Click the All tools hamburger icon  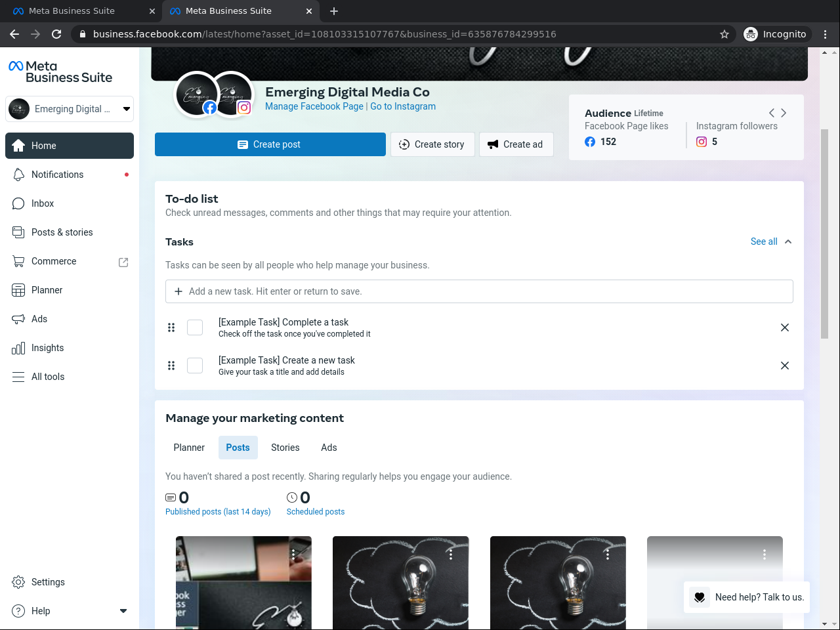[x=18, y=377]
